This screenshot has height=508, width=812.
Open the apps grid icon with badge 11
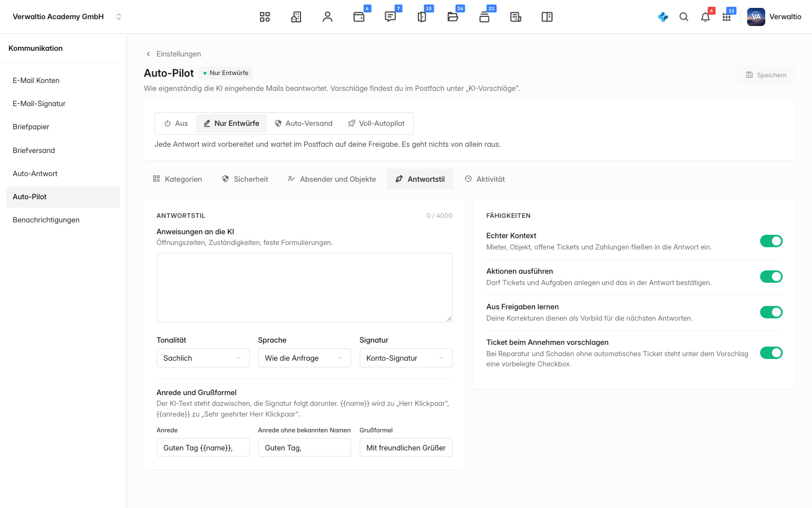(727, 17)
